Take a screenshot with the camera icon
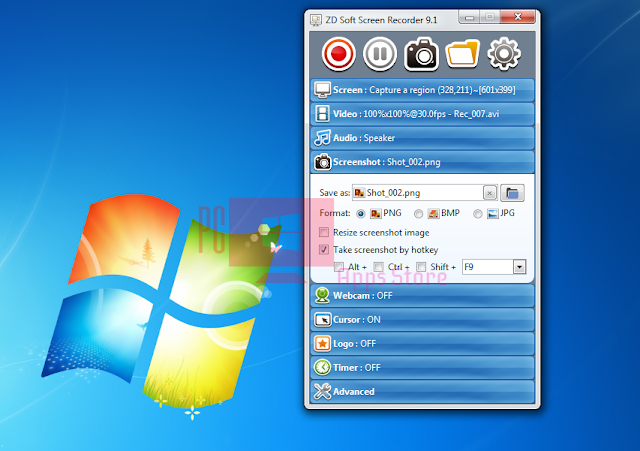Image resolution: width=640 pixels, height=451 pixels. pyautogui.click(x=421, y=54)
